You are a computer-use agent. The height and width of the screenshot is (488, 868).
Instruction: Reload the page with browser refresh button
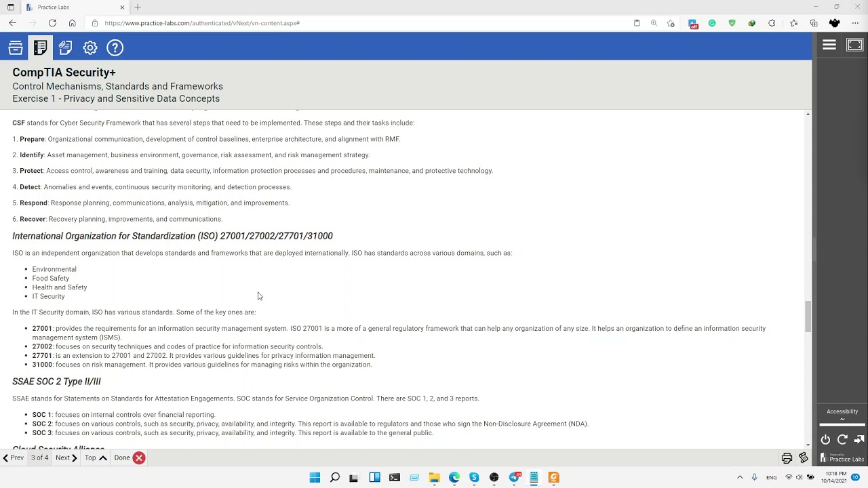click(52, 23)
